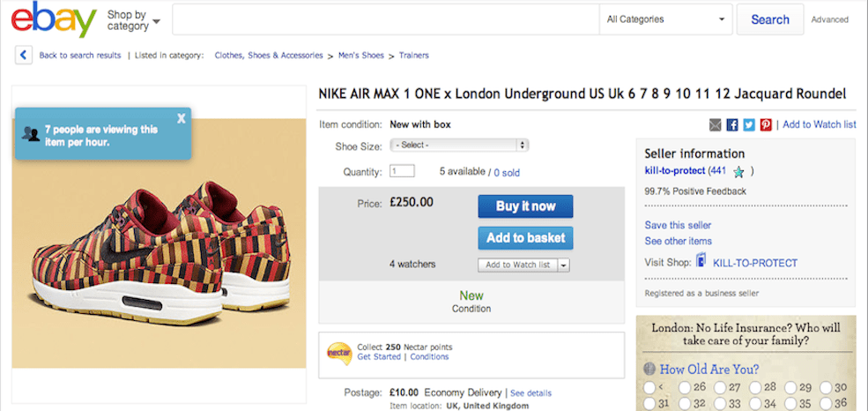Screen dimensions: 868x411
Task: Click the seller's feedback star icon
Action: click(738, 171)
